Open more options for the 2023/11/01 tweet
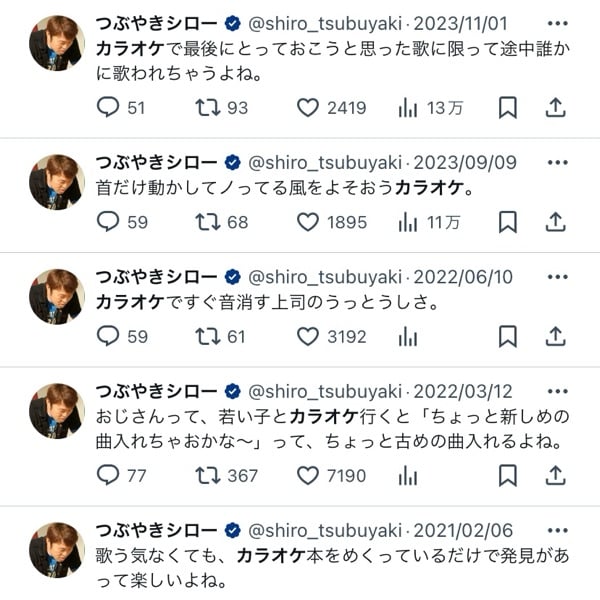This screenshot has width=600, height=600. coord(557,22)
